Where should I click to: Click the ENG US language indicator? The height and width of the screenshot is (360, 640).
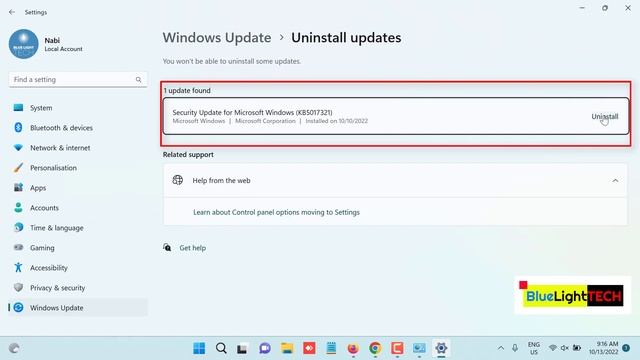click(533, 348)
